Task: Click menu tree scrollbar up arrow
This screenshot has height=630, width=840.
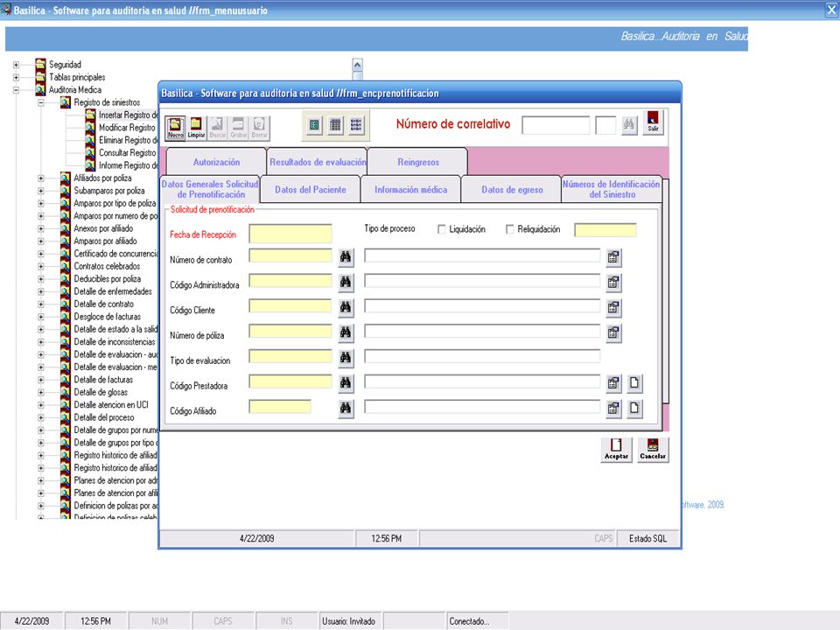Action: 357,66
